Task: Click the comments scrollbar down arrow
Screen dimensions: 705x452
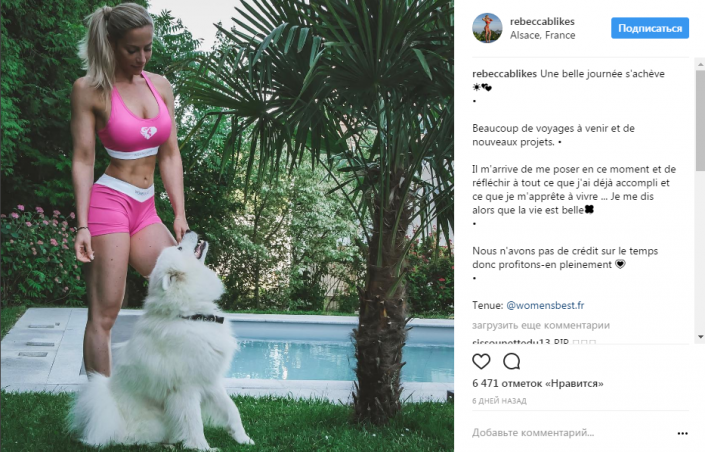Action: 701,336
